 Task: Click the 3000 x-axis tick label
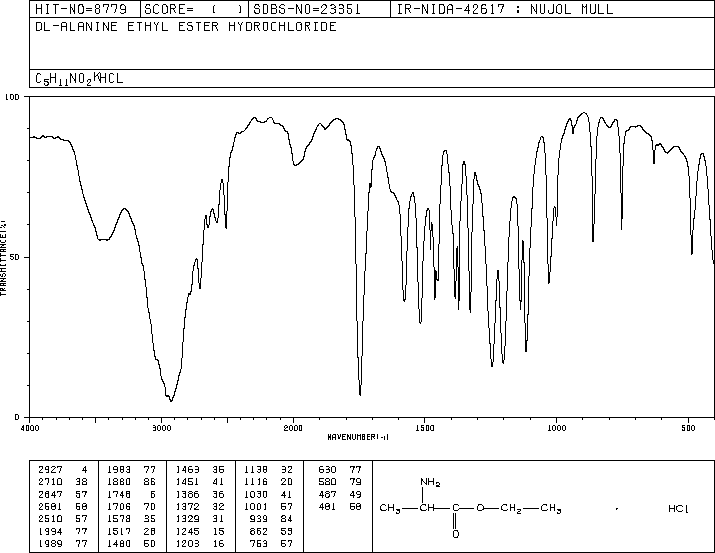coord(162,427)
